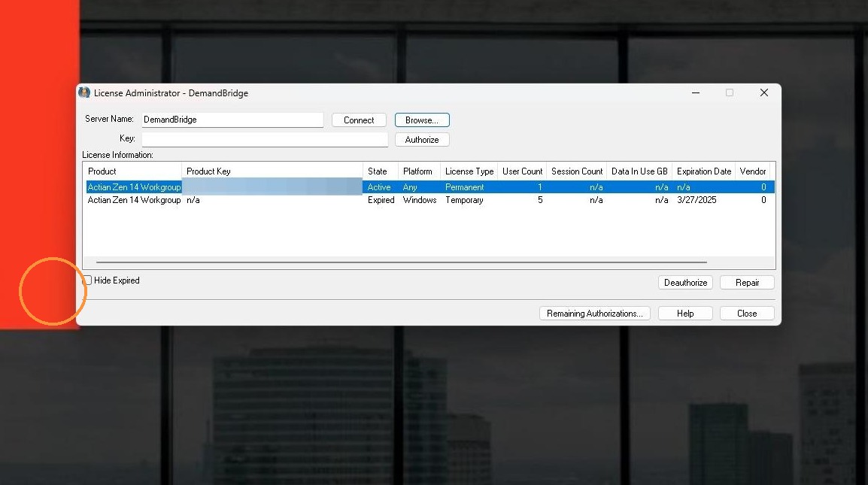Focus the Server Name input field
This screenshot has width=868, height=485.
232,120
